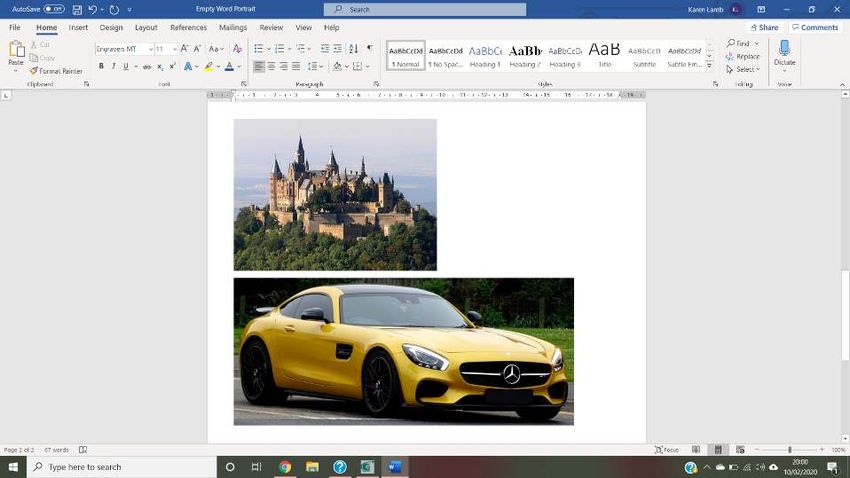Open the Windows Start menu
850x478 pixels.
(x=13, y=467)
